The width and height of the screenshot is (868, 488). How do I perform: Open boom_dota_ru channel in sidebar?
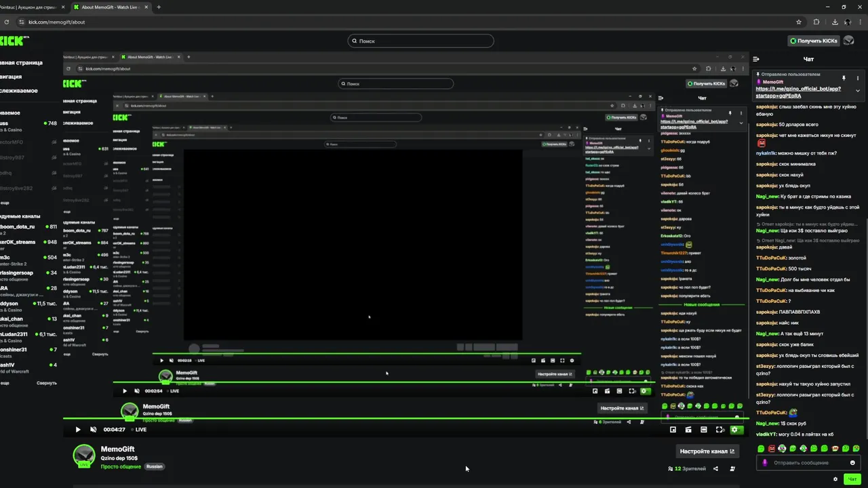[28, 229]
